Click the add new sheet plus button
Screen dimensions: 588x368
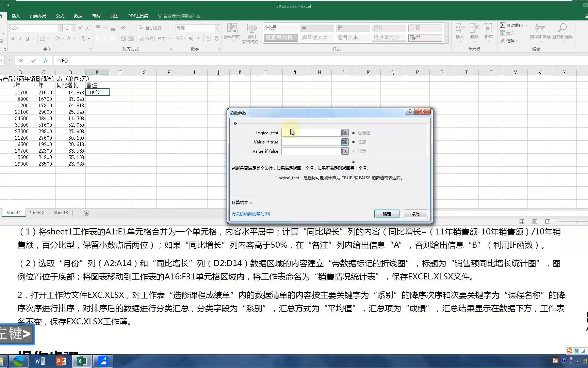[x=86, y=213]
